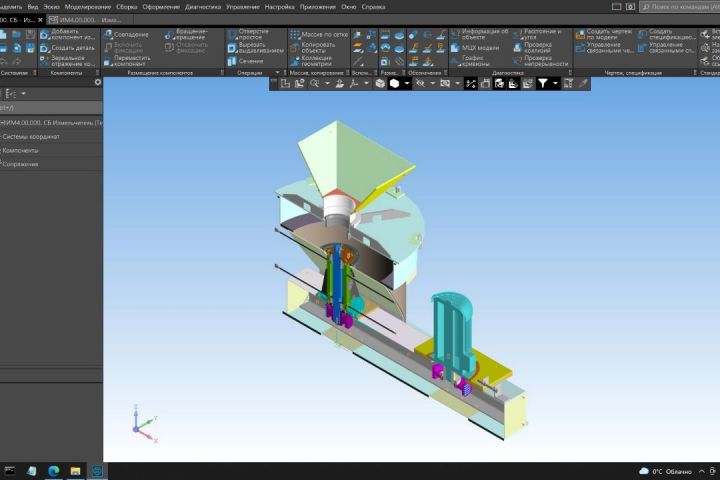Select the ИМ4.00.000. СБ Измельчитель tree root

[x=51, y=123]
